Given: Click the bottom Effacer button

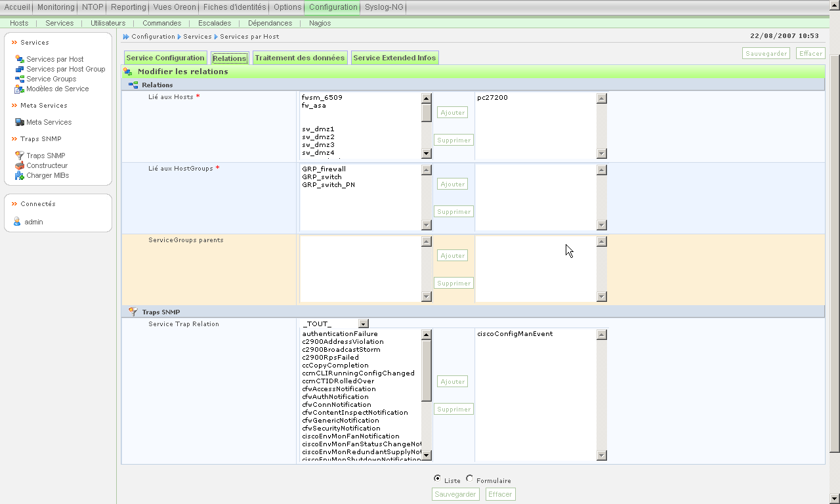Looking at the screenshot, I should point(501,494).
